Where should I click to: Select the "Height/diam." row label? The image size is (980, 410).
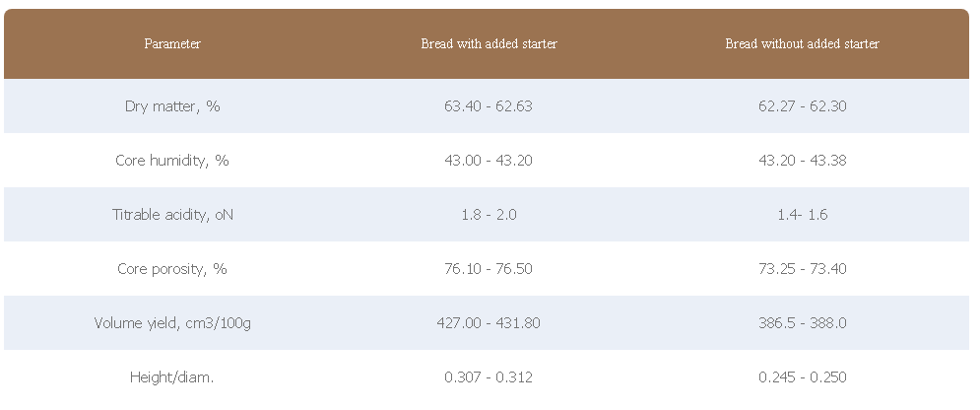pyautogui.click(x=172, y=377)
